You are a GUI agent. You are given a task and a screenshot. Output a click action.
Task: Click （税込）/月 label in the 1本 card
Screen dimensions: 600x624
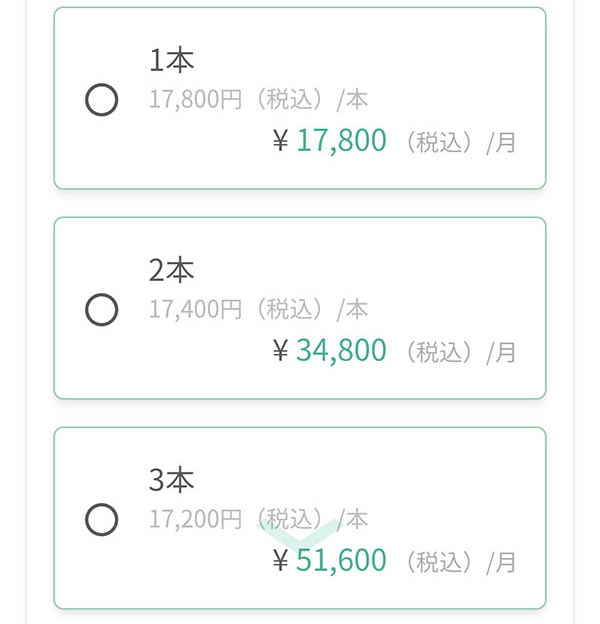tap(459, 142)
